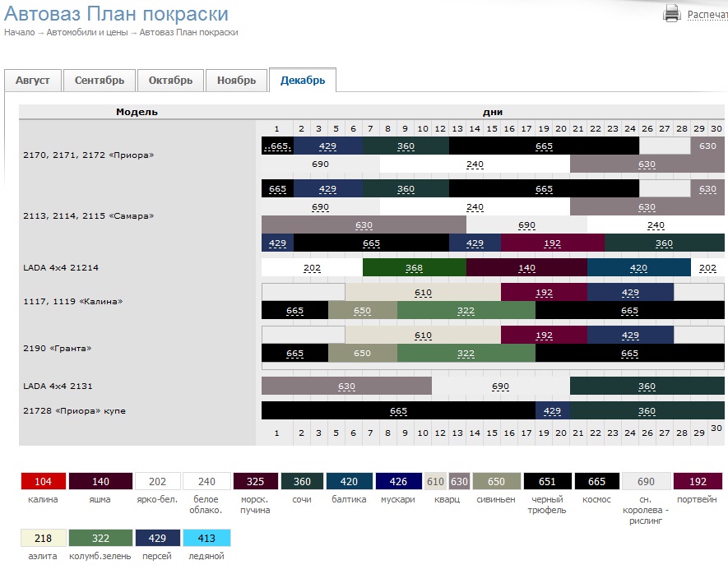Click the printer icon
Viewport: 728px width, 574px height.
671,13
